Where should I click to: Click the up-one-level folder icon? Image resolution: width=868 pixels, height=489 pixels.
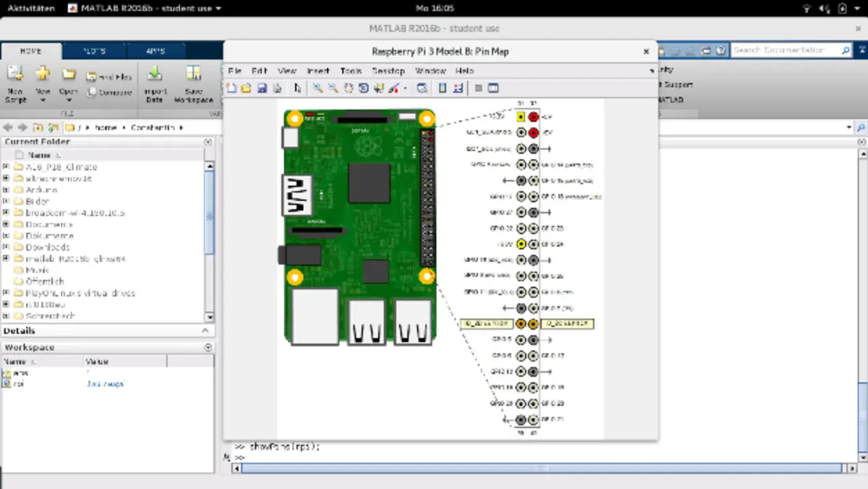[x=37, y=128]
